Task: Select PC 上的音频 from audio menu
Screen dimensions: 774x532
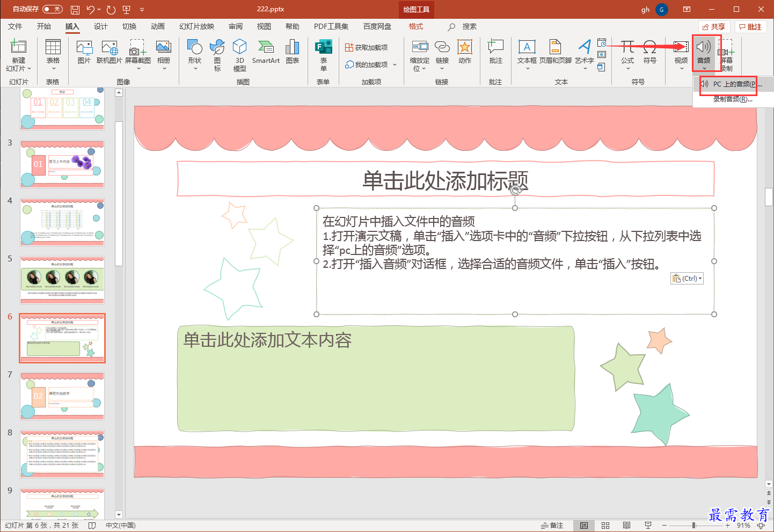Action: click(x=733, y=84)
